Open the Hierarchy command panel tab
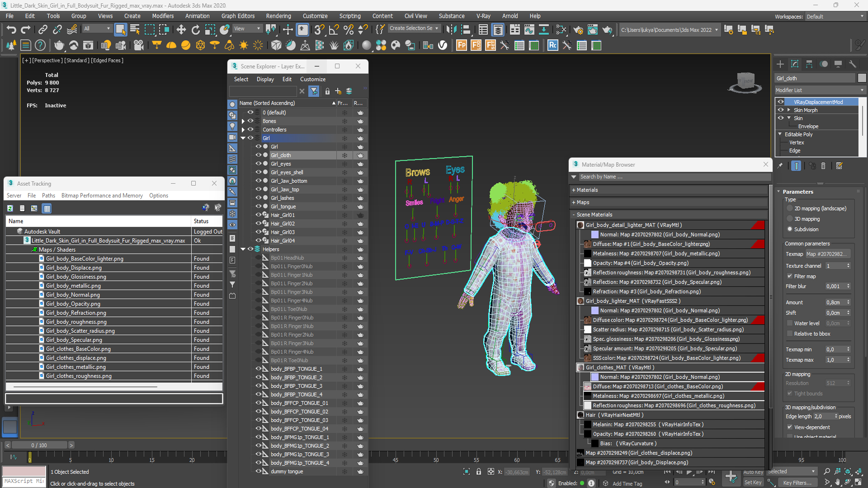 [x=809, y=64]
